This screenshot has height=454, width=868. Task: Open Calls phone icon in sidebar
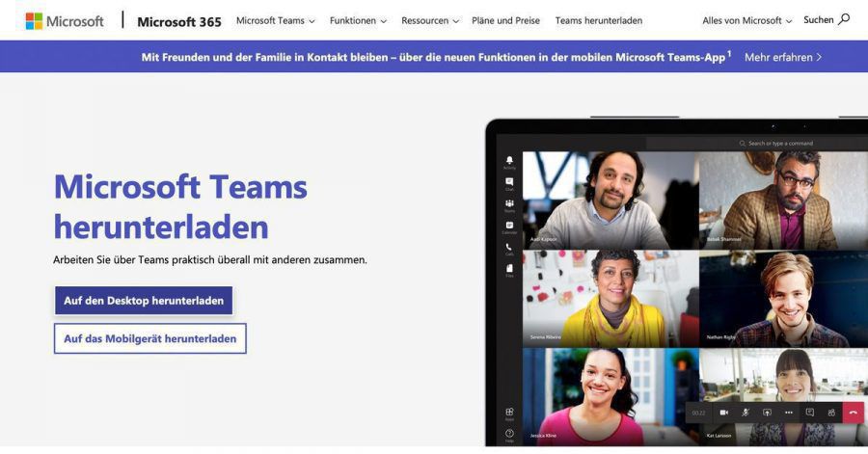[509, 249]
